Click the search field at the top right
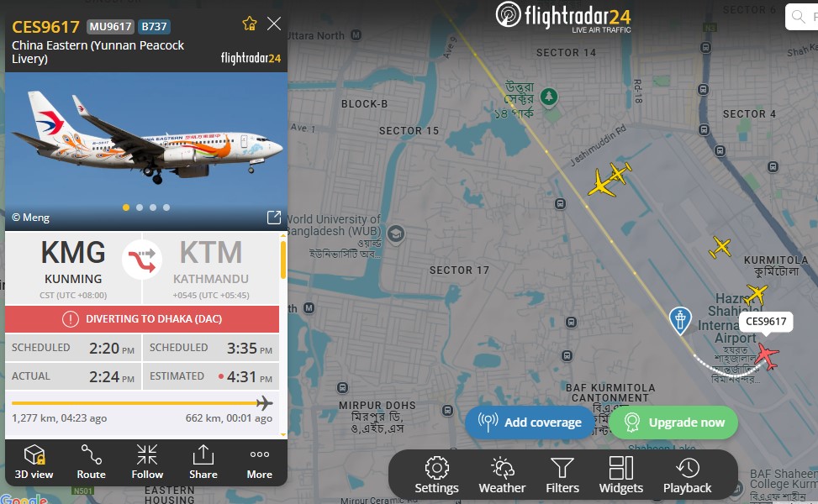The height and width of the screenshot is (504, 818). click(x=802, y=17)
